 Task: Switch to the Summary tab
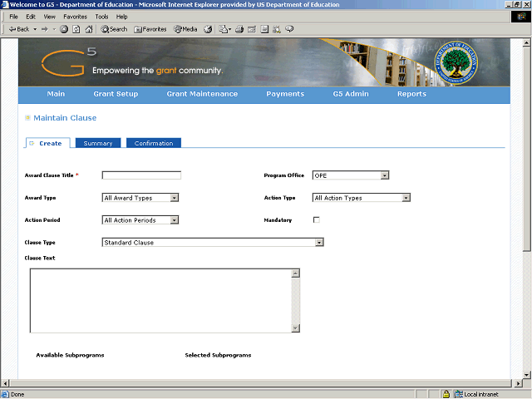coord(98,143)
